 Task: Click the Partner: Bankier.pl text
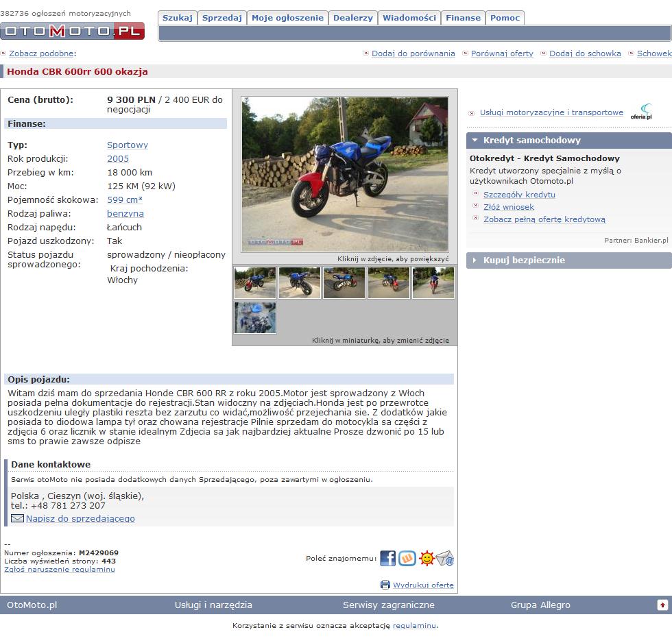636,241
